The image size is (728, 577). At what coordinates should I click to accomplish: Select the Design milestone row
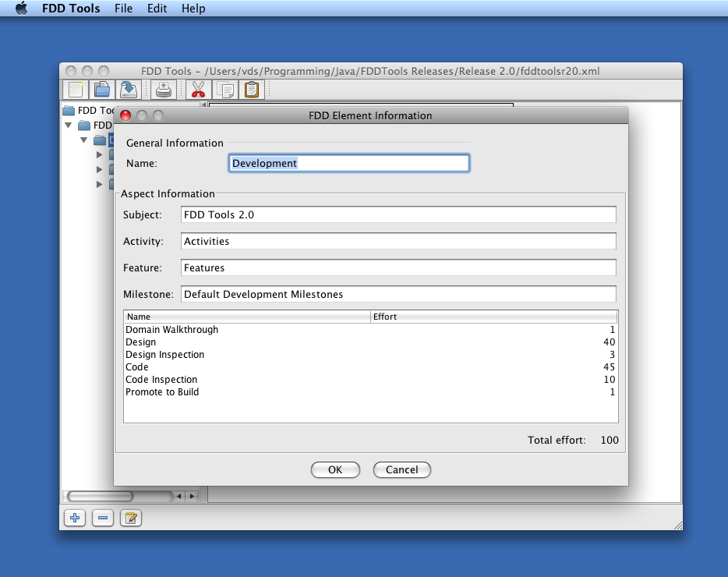(x=370, y=342)
